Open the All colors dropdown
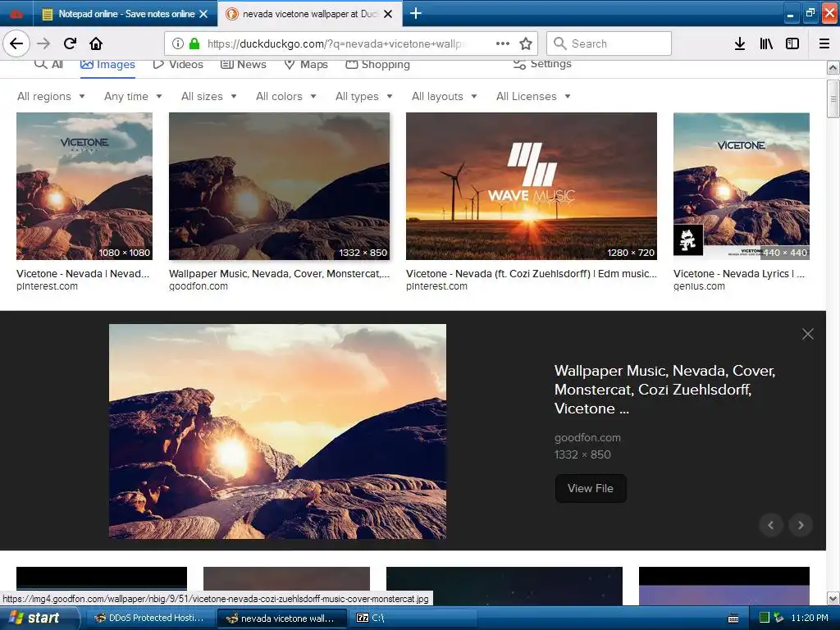 point(286,97)
